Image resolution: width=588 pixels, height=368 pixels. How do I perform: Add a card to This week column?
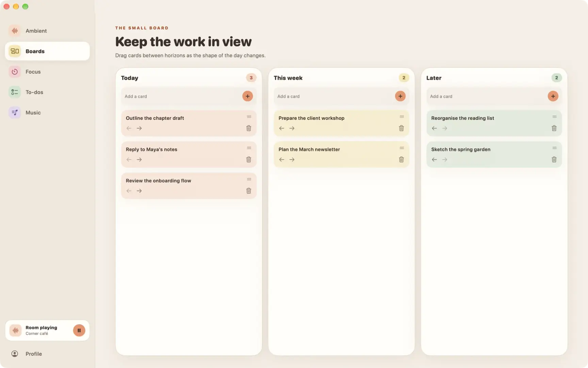[x=400, y=96]
